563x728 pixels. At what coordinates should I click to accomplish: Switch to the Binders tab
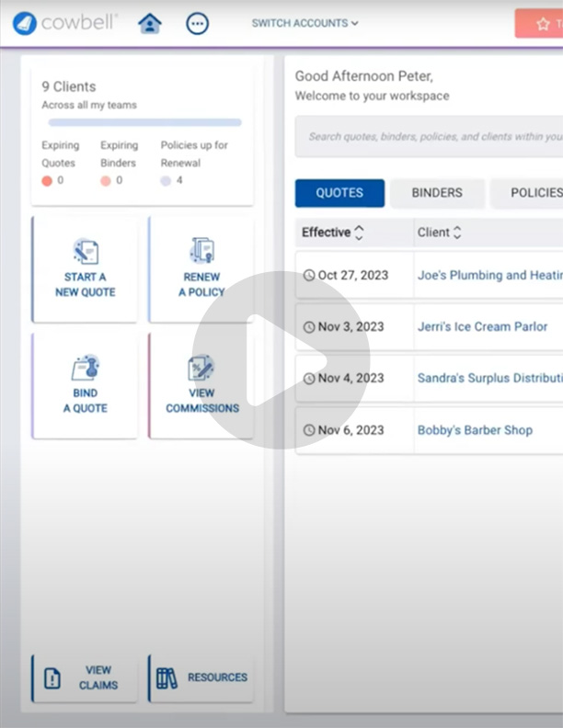(x=437, y=193)
